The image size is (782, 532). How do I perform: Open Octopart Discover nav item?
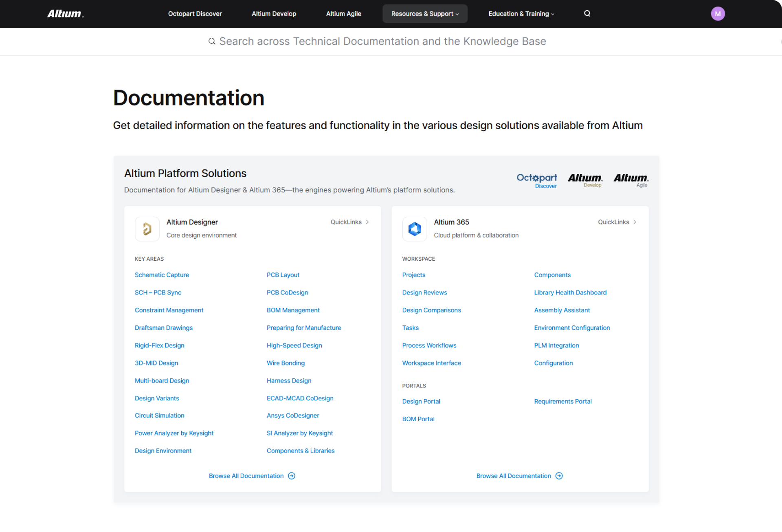point(195,14)
